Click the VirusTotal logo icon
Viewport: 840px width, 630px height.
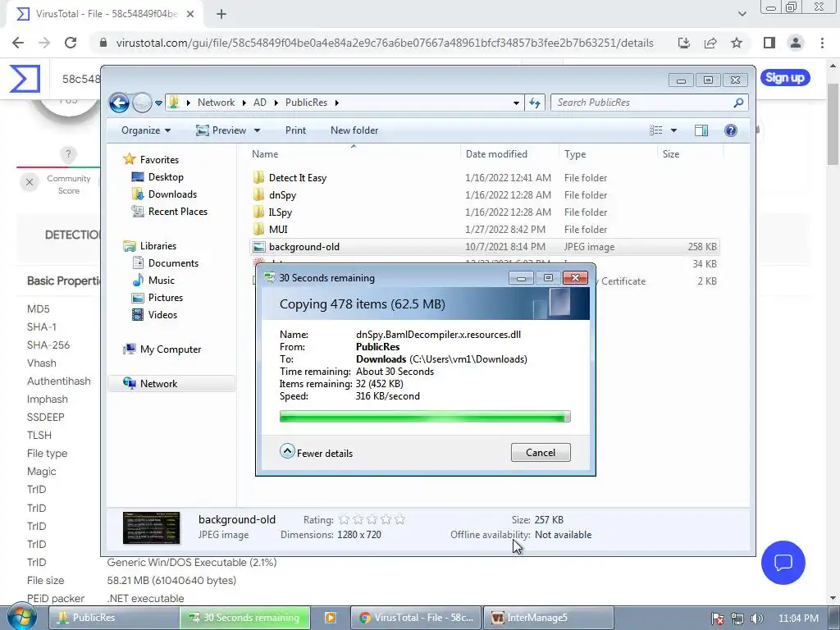click(25, 79)
